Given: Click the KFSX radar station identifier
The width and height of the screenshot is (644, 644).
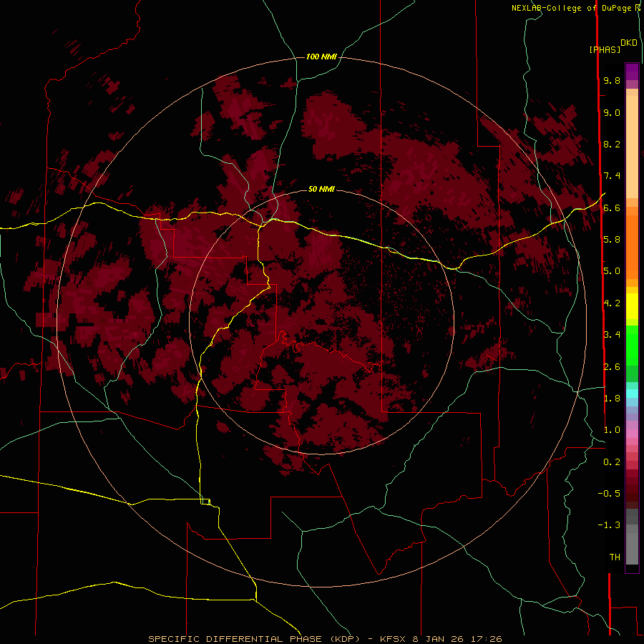Looking at the screenshot, I should pos(394,639).
